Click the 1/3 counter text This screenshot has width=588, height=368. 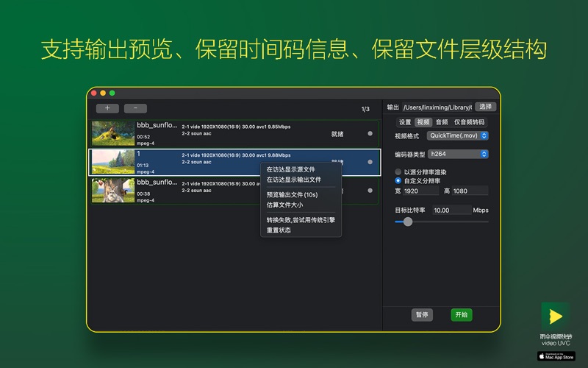coord(365,109)
